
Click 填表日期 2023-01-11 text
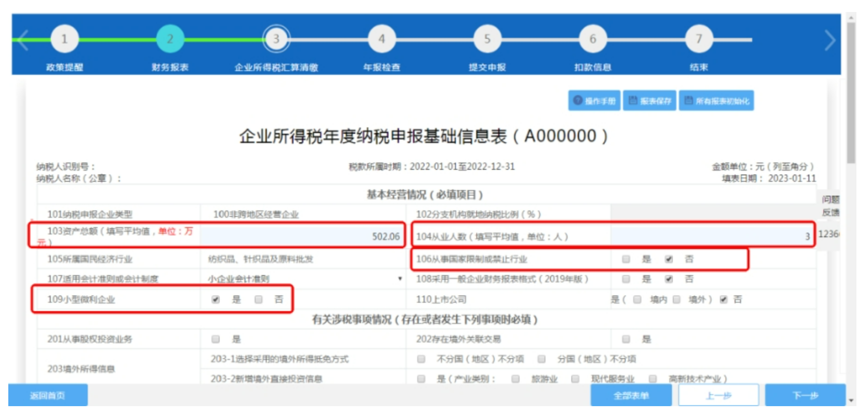(769, 178)
